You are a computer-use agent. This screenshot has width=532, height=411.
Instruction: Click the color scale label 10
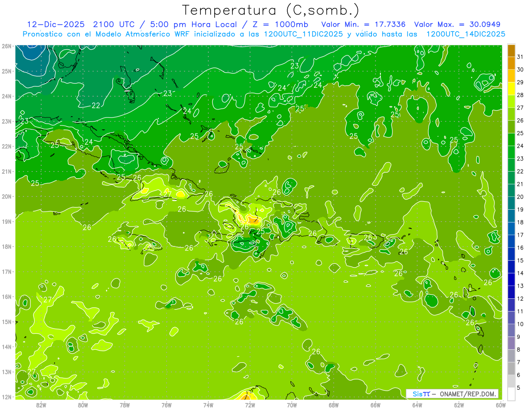520,324
